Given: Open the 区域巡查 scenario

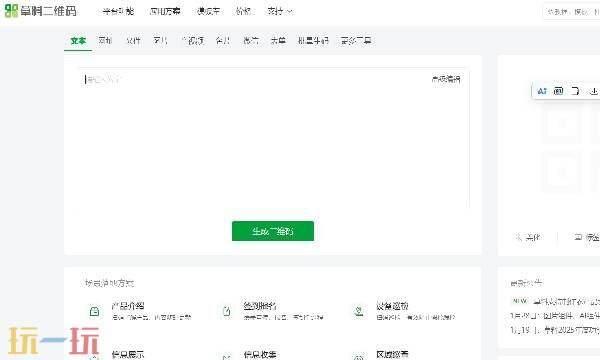Looking at the screenshot, I should 392,354.
